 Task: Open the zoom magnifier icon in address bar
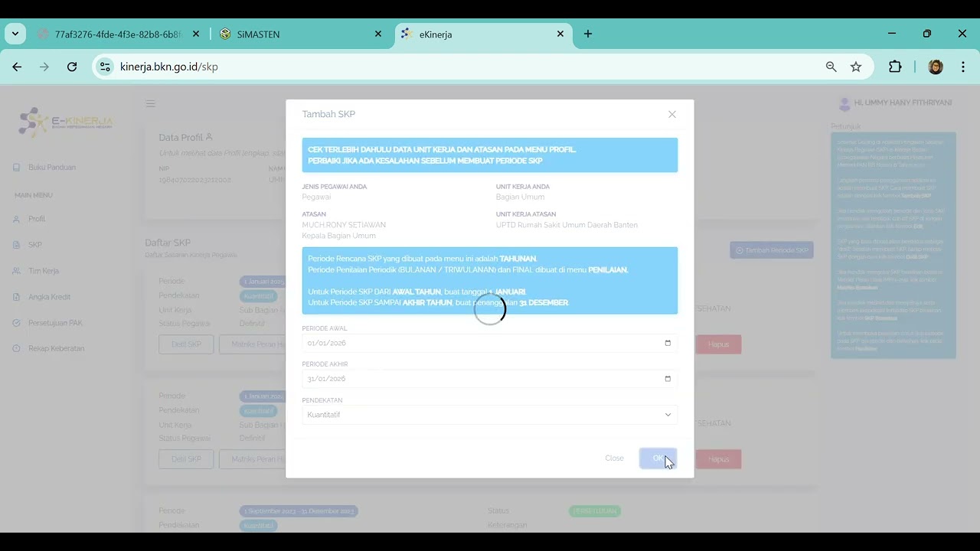831,67
